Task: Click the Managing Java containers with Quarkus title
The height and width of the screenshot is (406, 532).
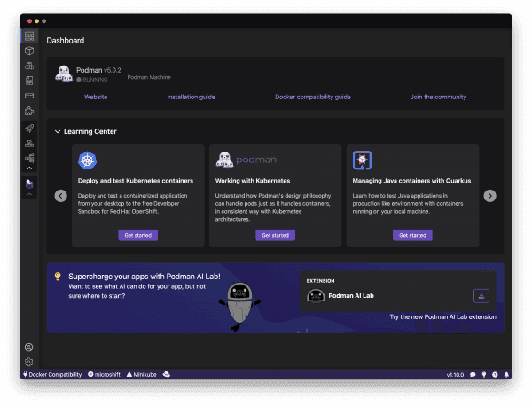Action: [x=411, y=181]
